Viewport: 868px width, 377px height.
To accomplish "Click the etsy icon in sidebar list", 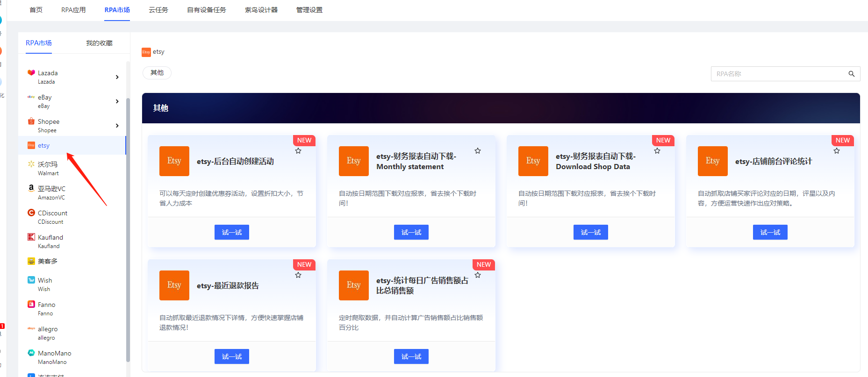I will [x=31, y=145].
